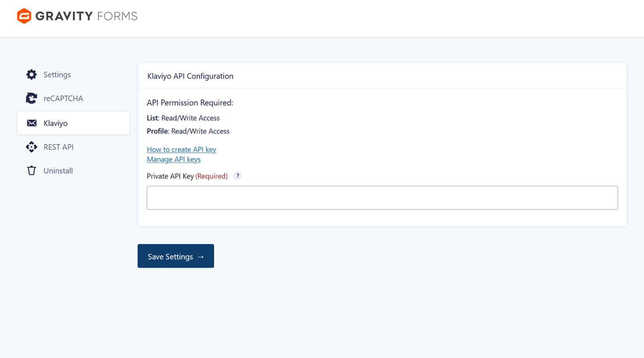Click the Settings gear icon
644x358 pixels.
coord(31,74)
